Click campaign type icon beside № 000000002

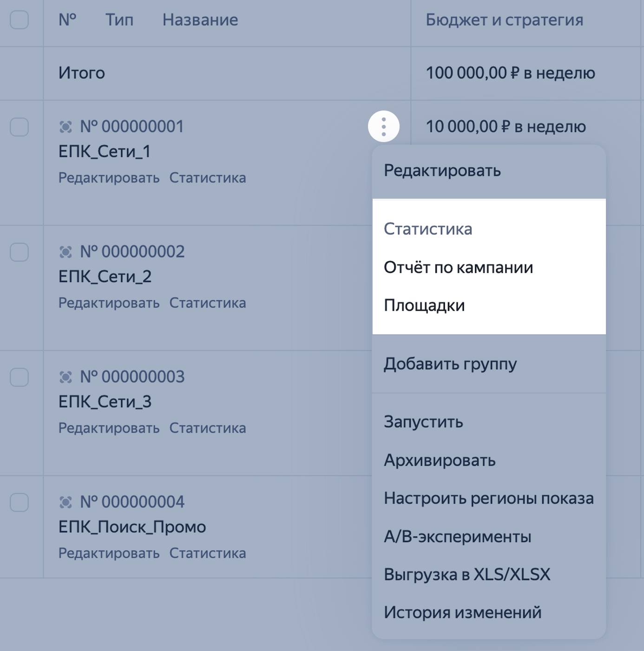coord(66,252)
